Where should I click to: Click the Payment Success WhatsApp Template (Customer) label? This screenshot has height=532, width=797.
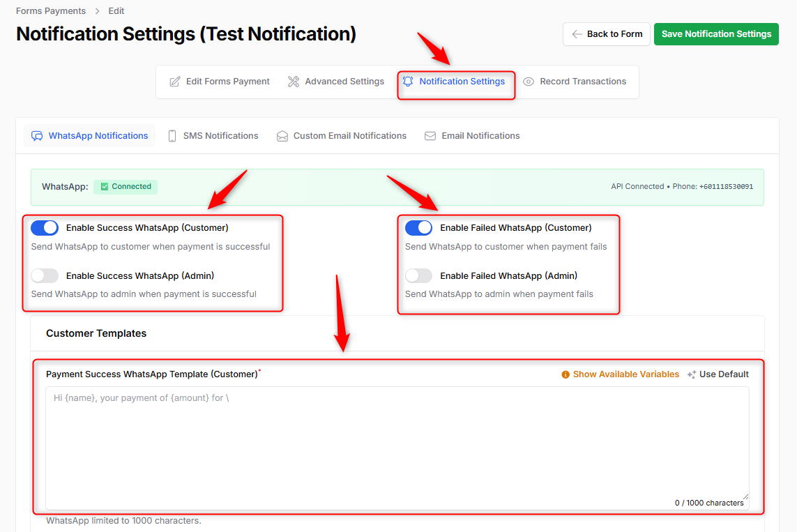pyautogui.click(x=151, y=374)
